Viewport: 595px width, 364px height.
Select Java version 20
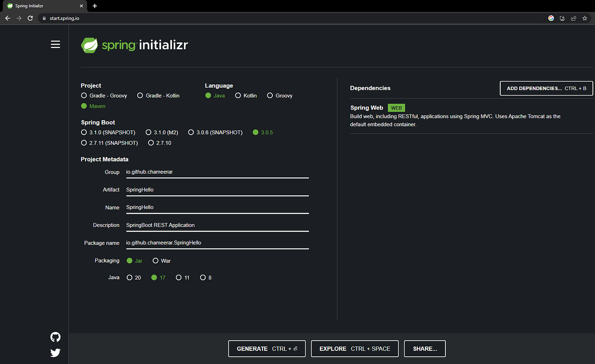[x=134, y=278]
